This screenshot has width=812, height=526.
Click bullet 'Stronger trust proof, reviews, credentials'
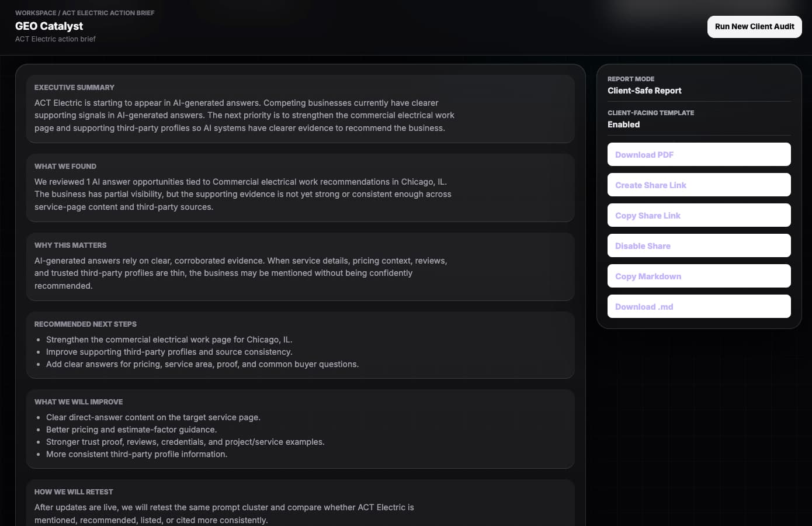click(x=185, y=442)
